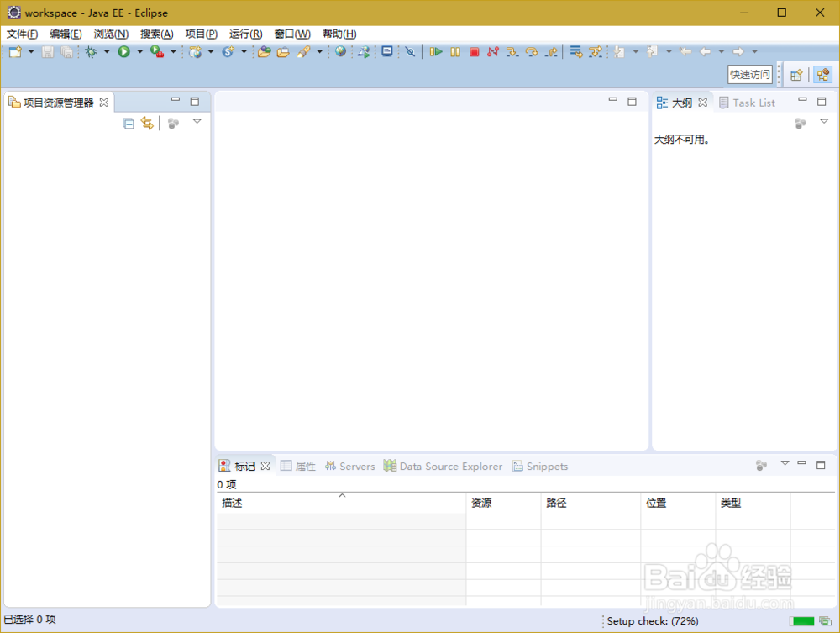Click the green Setup check progress bar
The image size is (840, 633).
(802, 621)
